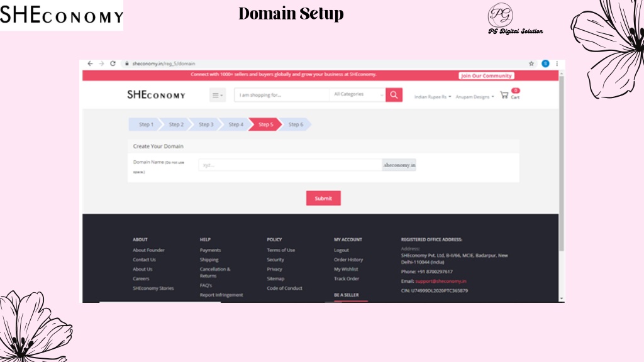Open the Shipping help link
The width and height of the screenshot is (644, 362).
[209, 260]
